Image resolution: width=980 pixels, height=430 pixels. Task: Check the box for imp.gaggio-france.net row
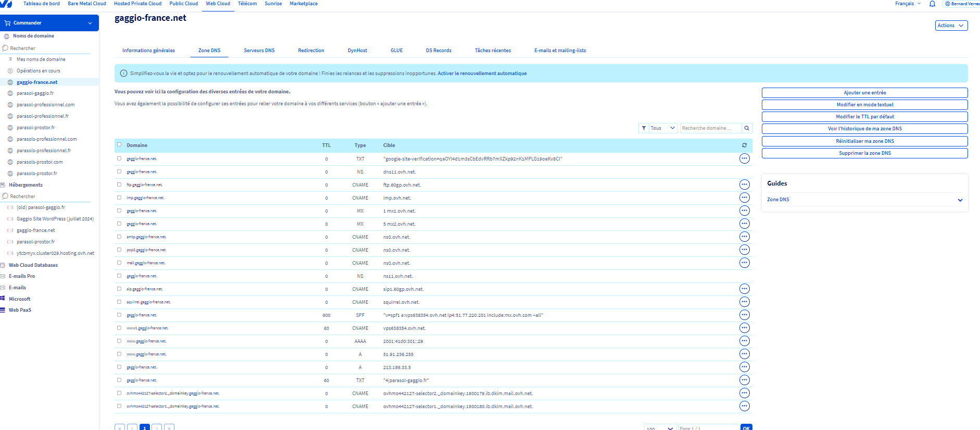[119, 198]
